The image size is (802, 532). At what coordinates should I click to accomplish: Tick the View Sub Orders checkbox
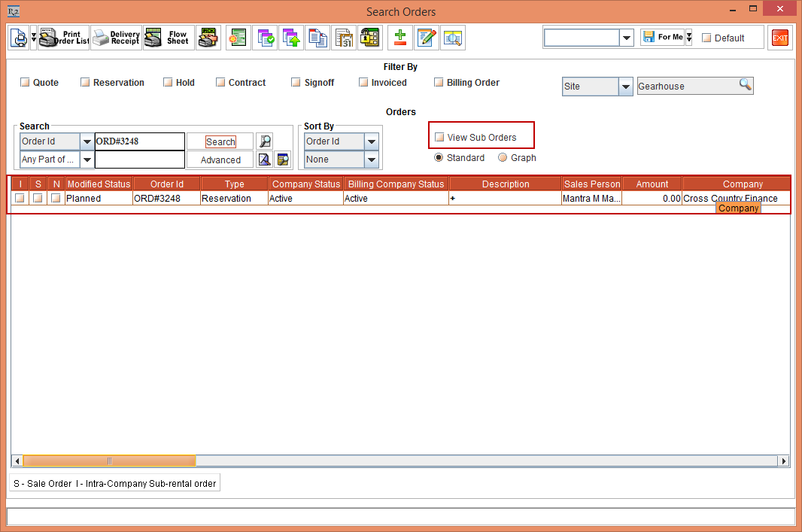[x=439, y=138]
